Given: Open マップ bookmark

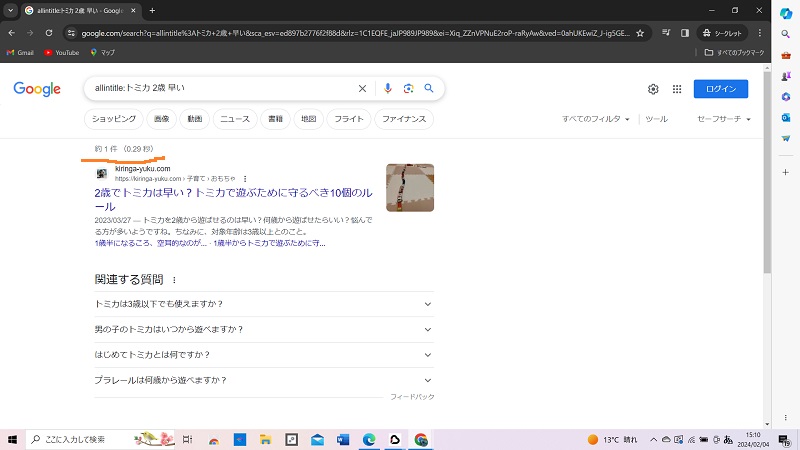Looking at the screenshot, I should [x=103, y=53].
